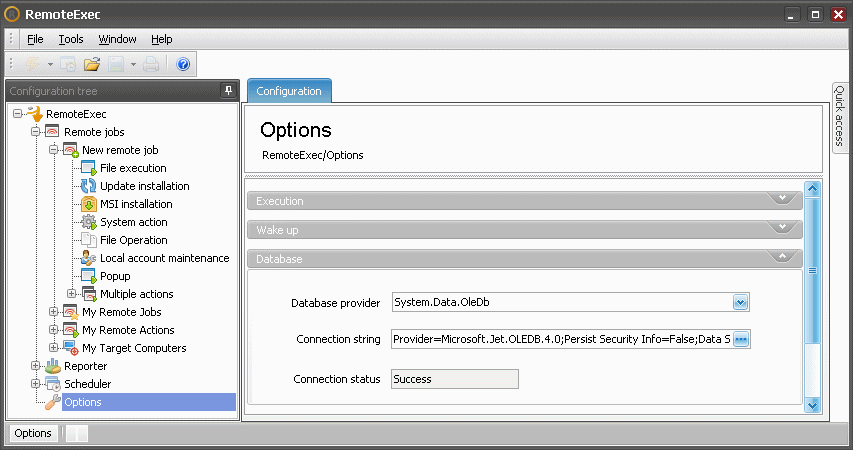This screenshot has width=853, height=450.
Task: Open the Window menu
Action: click(x=117, y=39)
